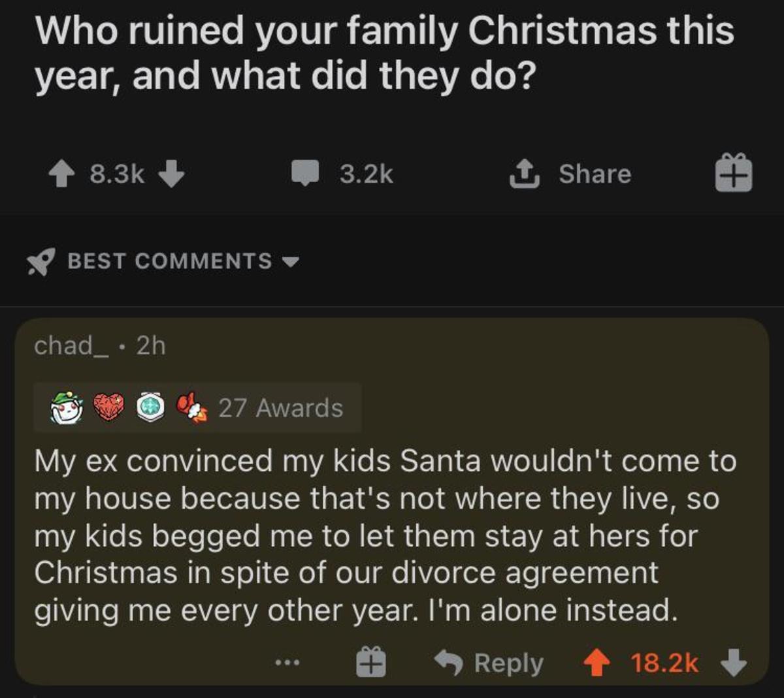The height and width of the screenshot is (698, 784).
Task: Tap the elf Snoo award icon
Action: coord(67,408)
